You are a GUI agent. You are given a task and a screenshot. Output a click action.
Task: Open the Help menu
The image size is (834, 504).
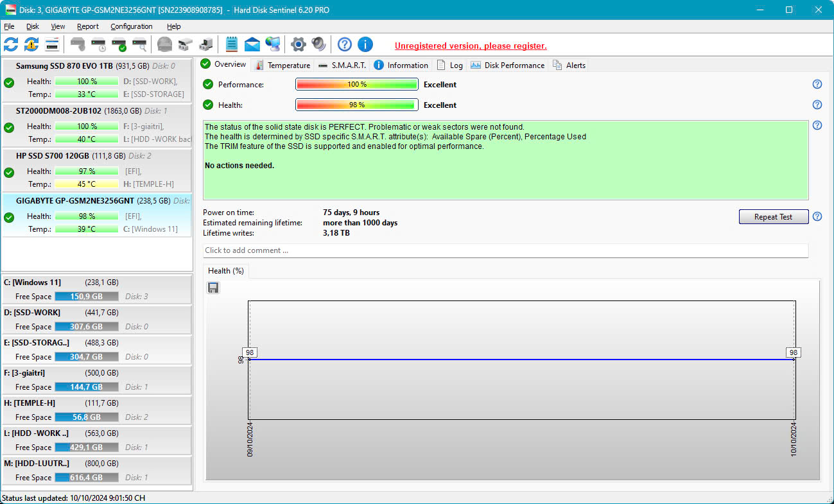[174, 26]
